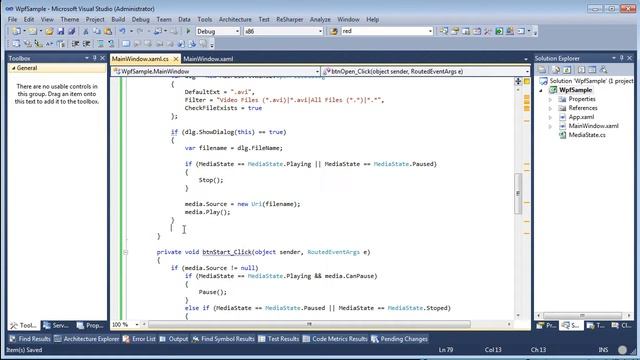Click the Save All toolbar icon
Image resolution: width=640 pixels, height=360 pixels.
tap(71, 31)
